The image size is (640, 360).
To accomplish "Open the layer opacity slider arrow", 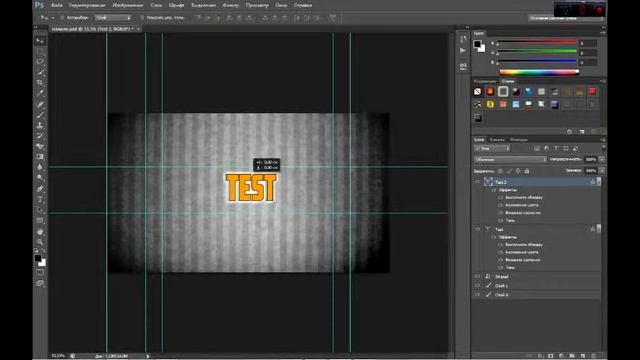I will coord(601,160).
